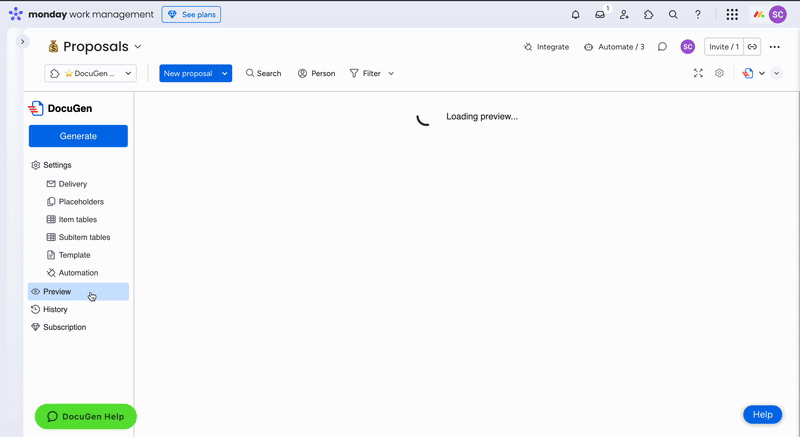Viewport: 800px width, 437px height.
Task: Click the See plans button
Action: coord(191,15)
